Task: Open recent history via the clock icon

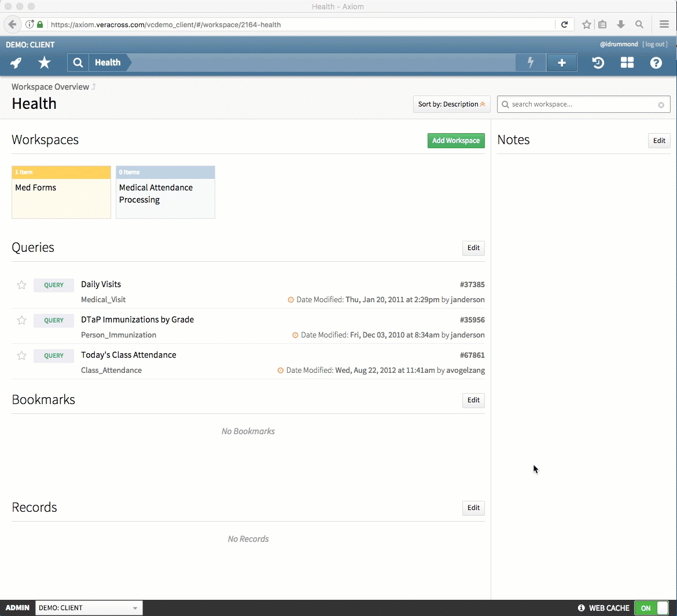Action: point(598,63)
